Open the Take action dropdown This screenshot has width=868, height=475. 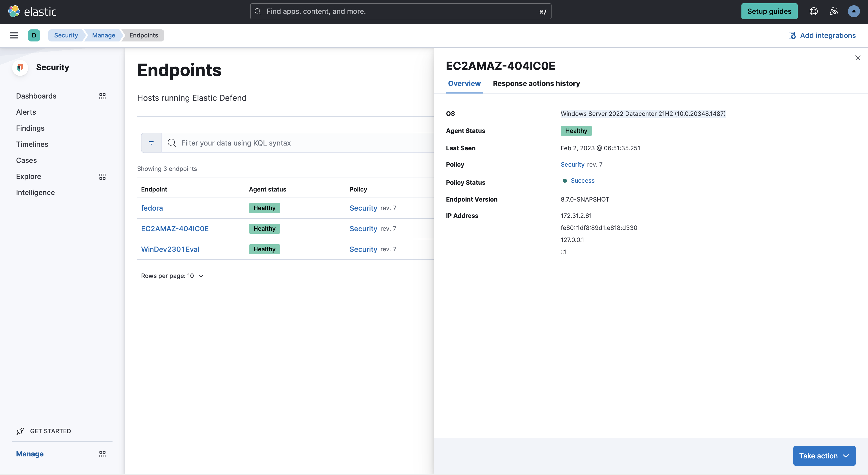(x=824, y=455)
